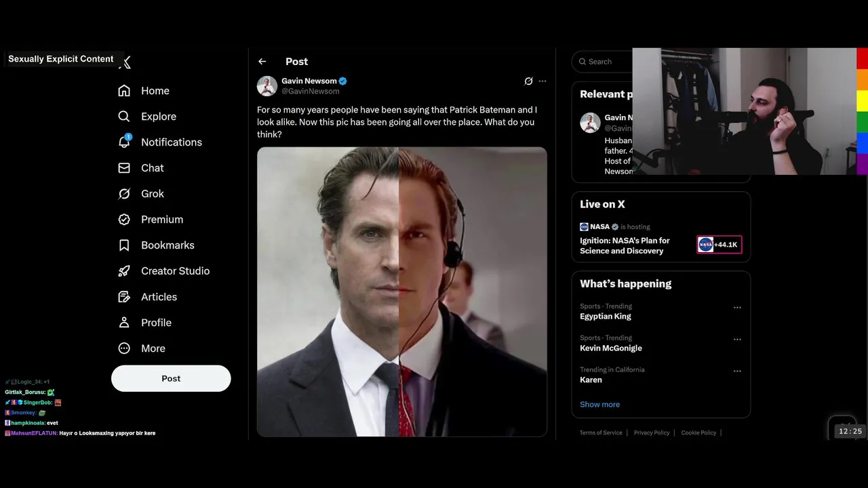Click the Sexually Explicit Content label

tap(61, 59)
